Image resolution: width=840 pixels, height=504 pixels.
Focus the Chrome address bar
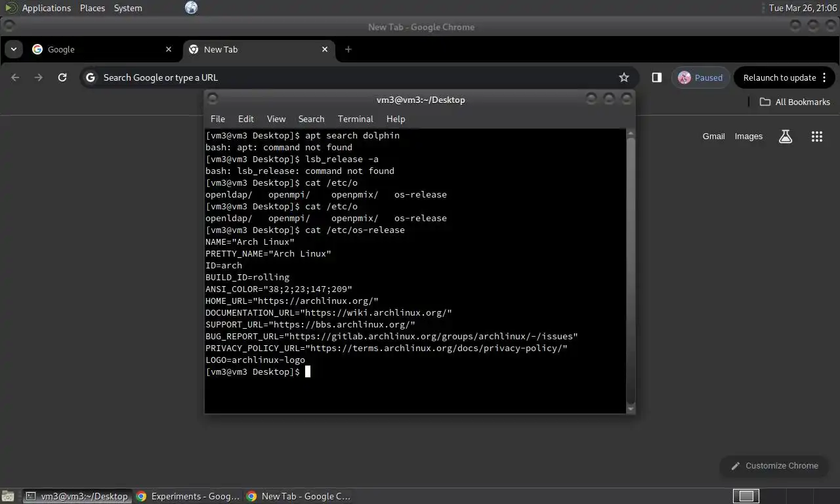358,77
